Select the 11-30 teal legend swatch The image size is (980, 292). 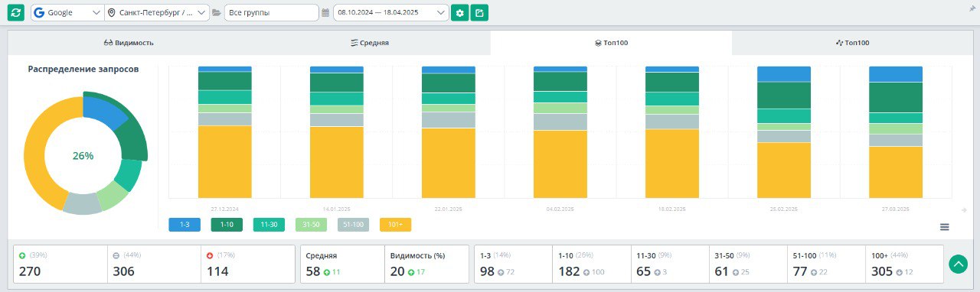click(x=269, y=225)
